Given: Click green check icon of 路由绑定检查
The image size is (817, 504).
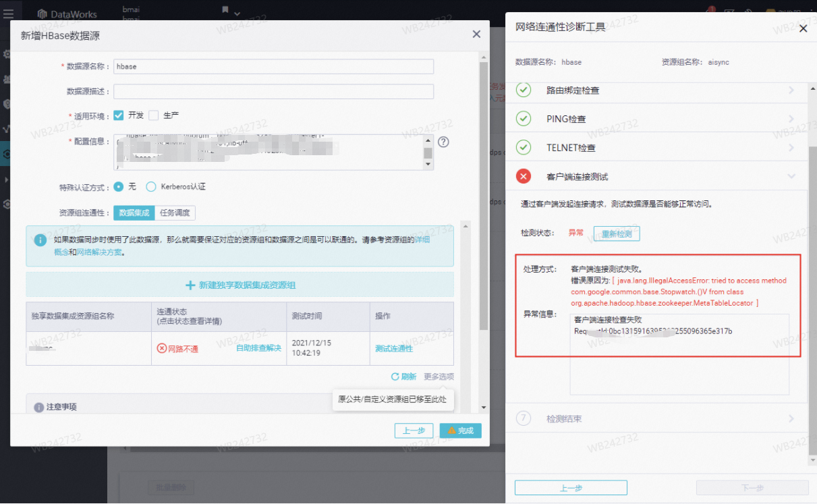Looking at the screenshot, I should 524,90.
